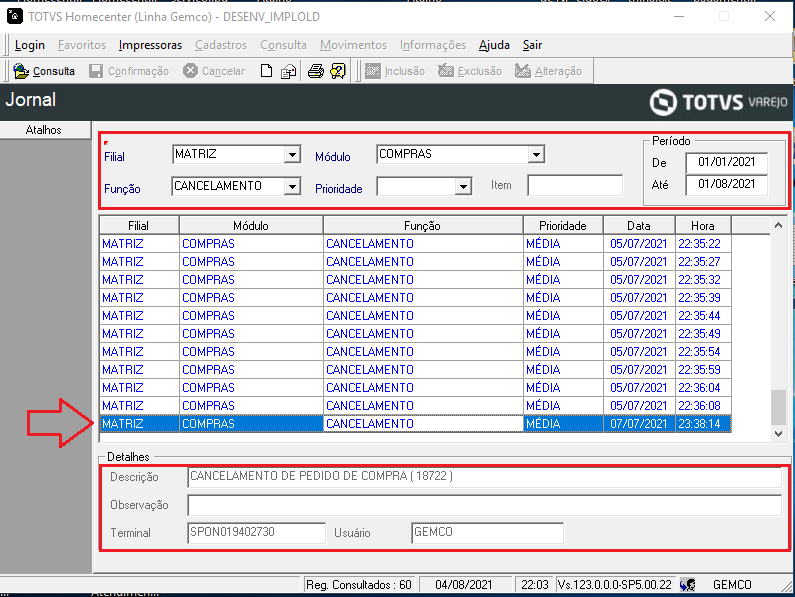Open the Movimentos menu
The image size is (795, 597).
pos(353,45)
